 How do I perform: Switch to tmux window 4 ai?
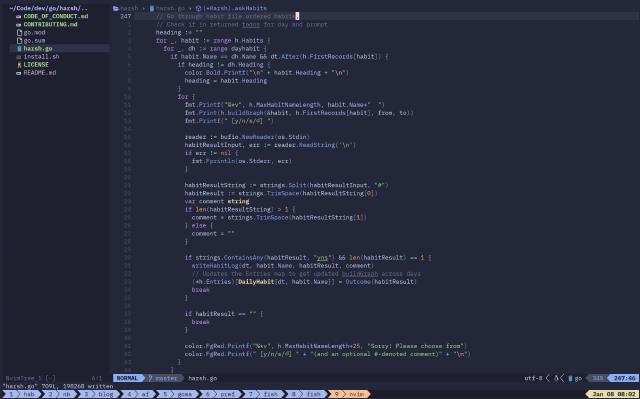coord(138,394)
